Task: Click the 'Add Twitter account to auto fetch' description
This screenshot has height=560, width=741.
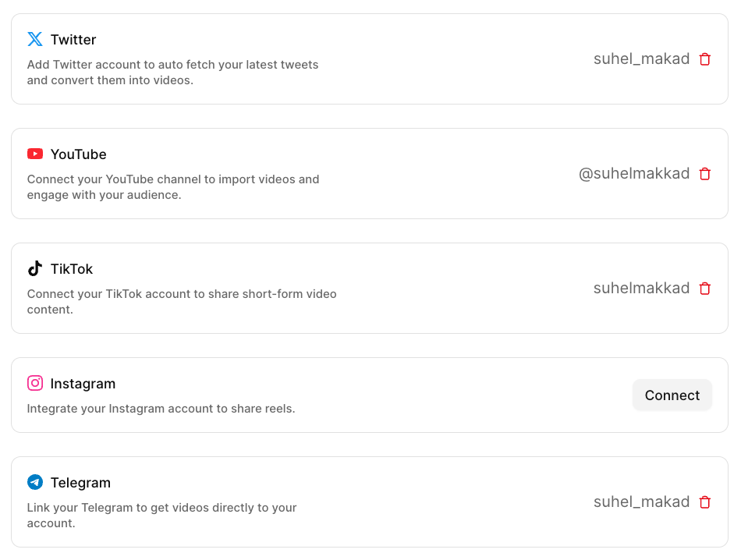Action: (x=172, y=73)
